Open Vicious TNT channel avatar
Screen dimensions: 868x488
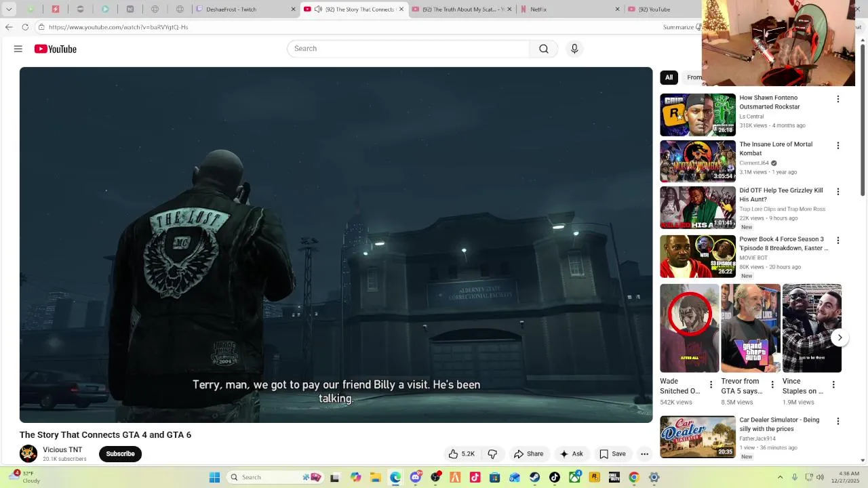[28, 453]
